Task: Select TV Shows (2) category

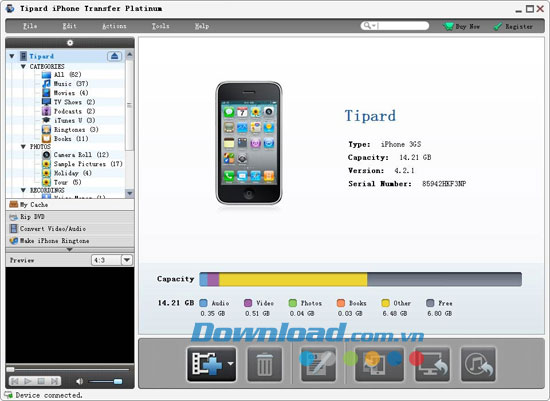Action: pyautogui.click(x=68, y=102)
